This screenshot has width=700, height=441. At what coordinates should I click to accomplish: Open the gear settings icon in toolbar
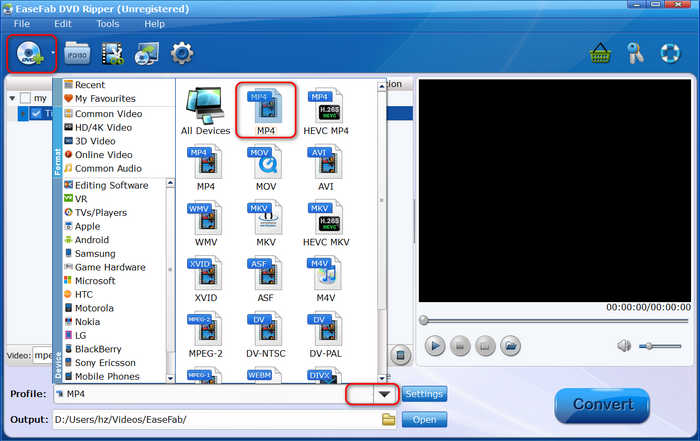182,54
